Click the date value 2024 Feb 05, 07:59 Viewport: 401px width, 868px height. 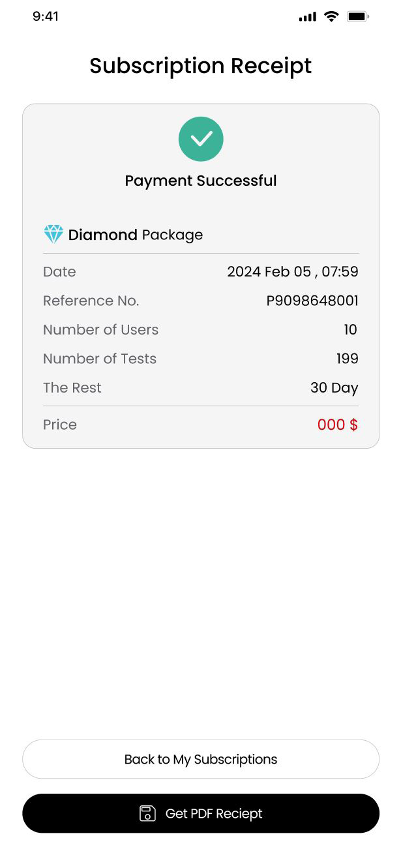(292, 272)
